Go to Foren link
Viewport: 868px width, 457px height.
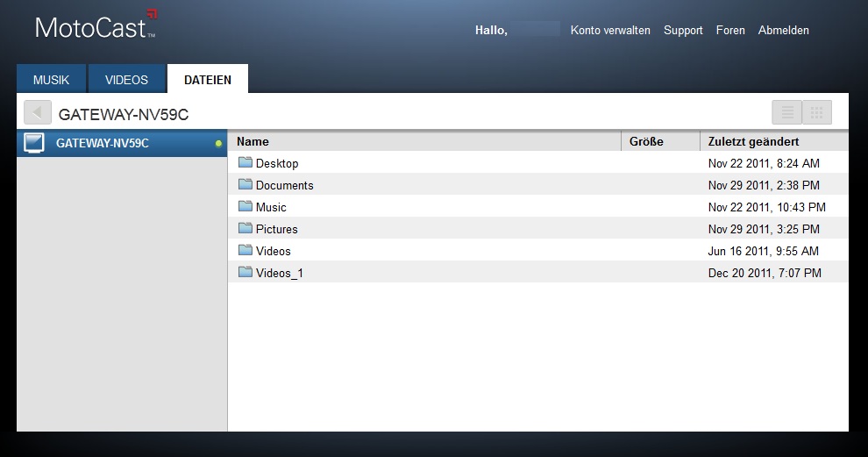730,31
